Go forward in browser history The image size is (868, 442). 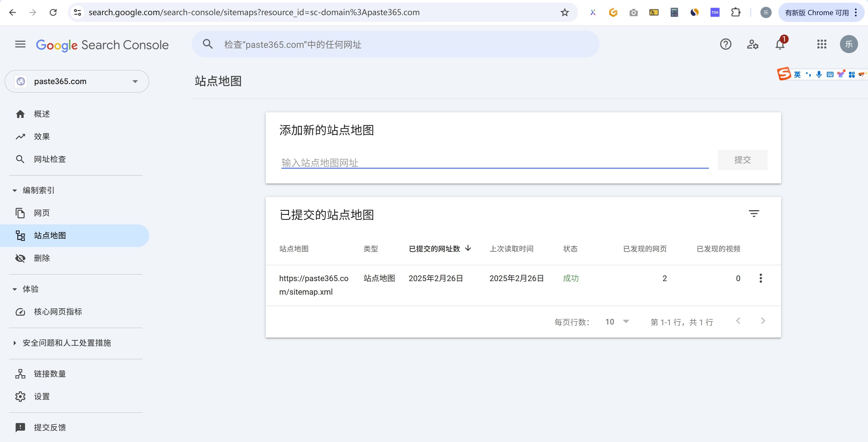click(33, 12)
